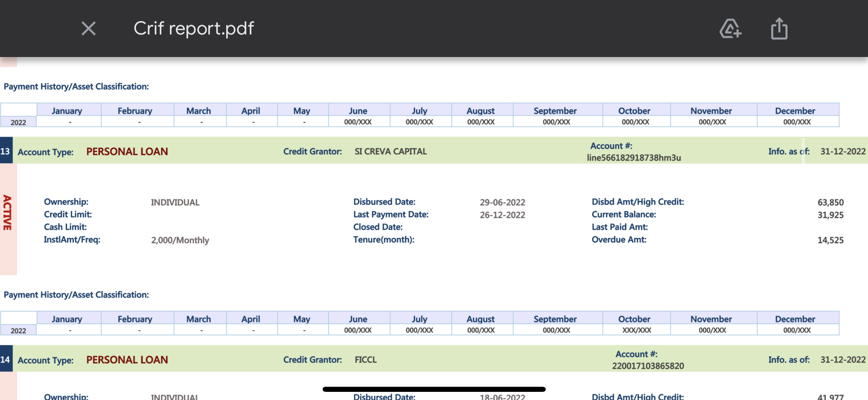Tap the home indicator bar
This screenshot has height=400, width=868.
click(434, 389)
